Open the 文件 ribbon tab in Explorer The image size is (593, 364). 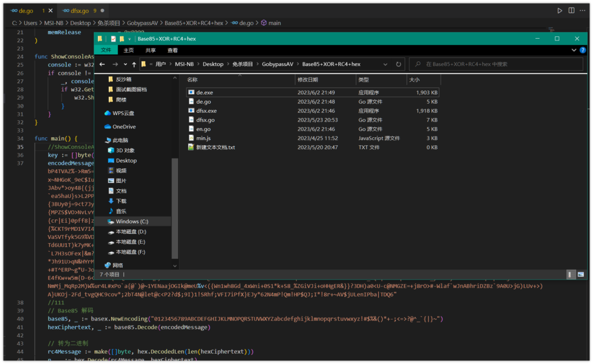(106, 50)
